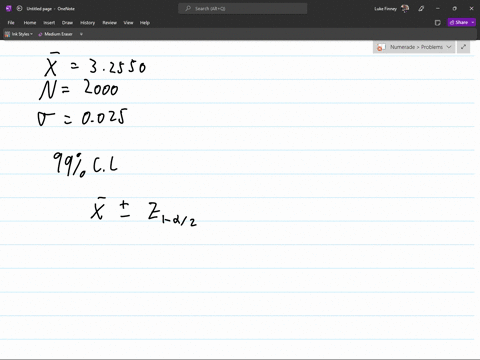480x360 pixels.
Task: Select the Medium Eraser tool
Action: coord(55,34)
